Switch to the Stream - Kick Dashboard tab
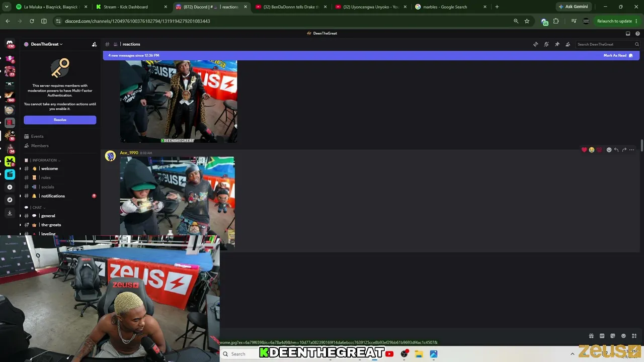The image size is (644, 362). tap(131, 7)
